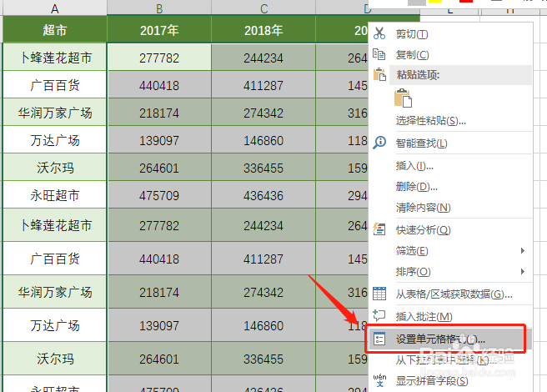Click the second 广百百货 cell in column A

pos(55,259)
